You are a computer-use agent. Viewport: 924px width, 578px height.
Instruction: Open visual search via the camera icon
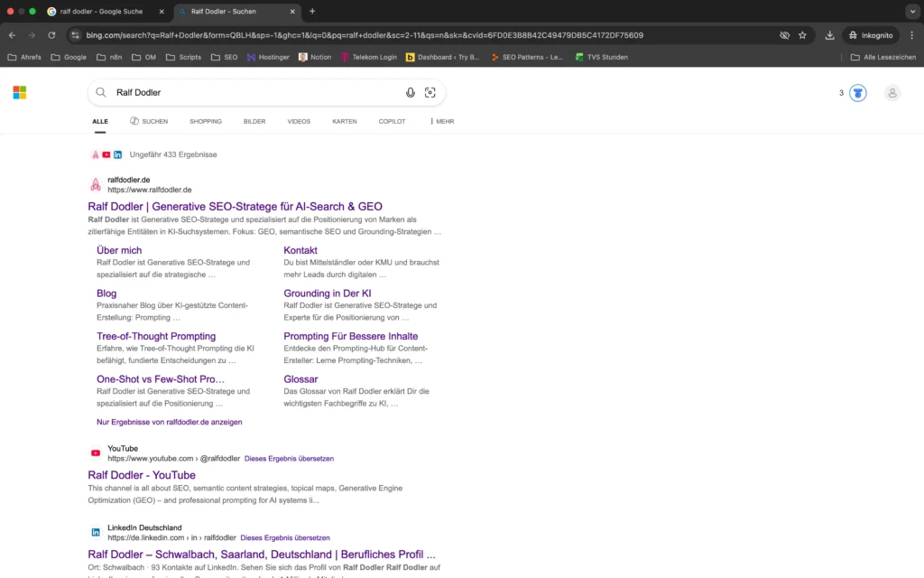point(430,92)
